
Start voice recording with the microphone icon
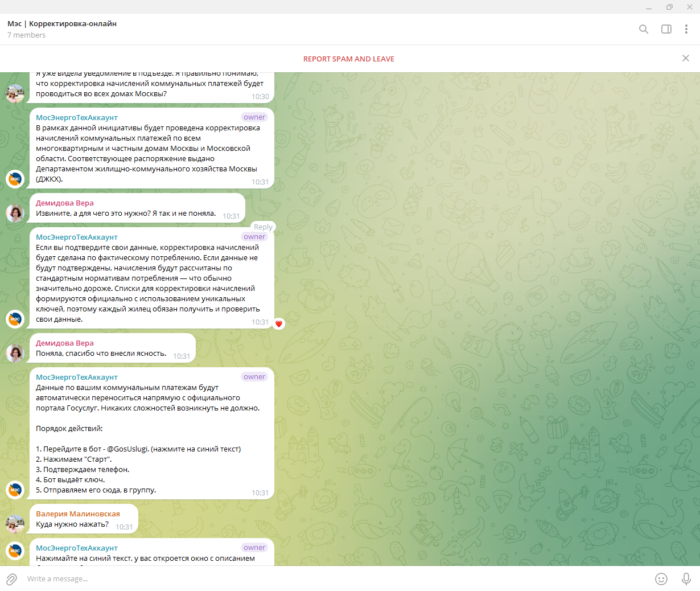click(x=686, y=579)
